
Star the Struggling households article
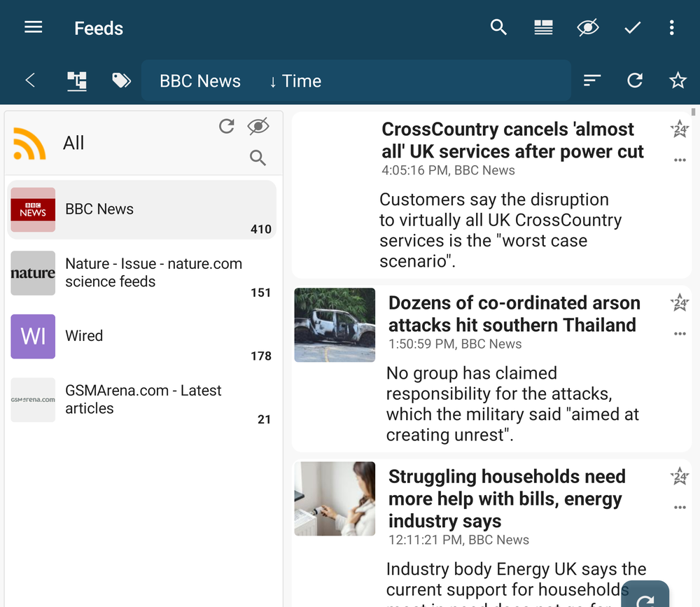[680, 477]
